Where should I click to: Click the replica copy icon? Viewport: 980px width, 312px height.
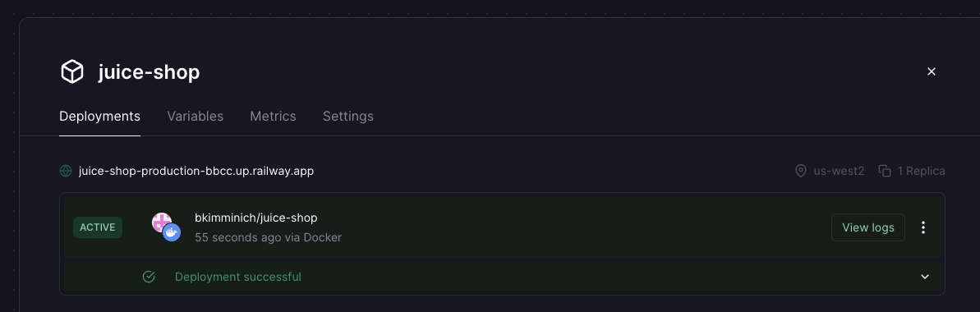[x=885, y=171]
